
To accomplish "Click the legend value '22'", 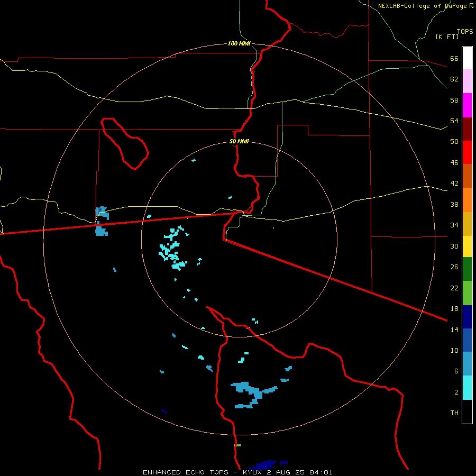I will tap(454, 288).
